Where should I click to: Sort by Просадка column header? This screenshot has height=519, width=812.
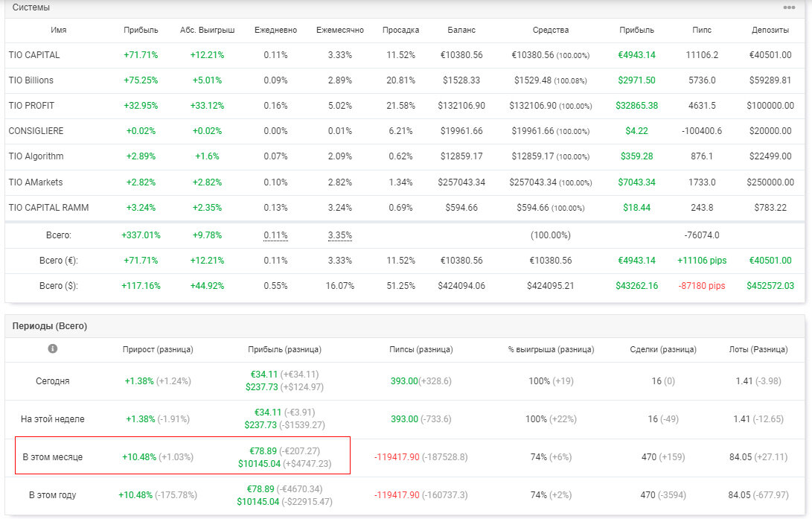click(x=401, y=30)
